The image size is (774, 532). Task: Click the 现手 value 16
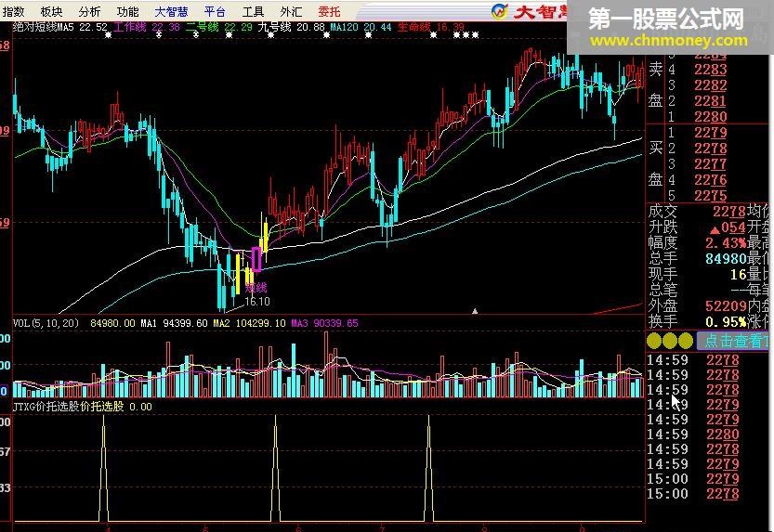[739, 275]
